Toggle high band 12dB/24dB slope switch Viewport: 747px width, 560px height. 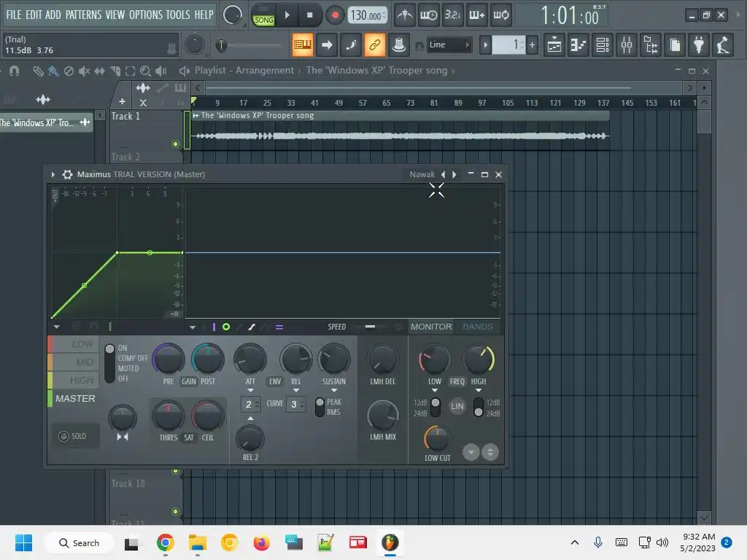[479, 408]
